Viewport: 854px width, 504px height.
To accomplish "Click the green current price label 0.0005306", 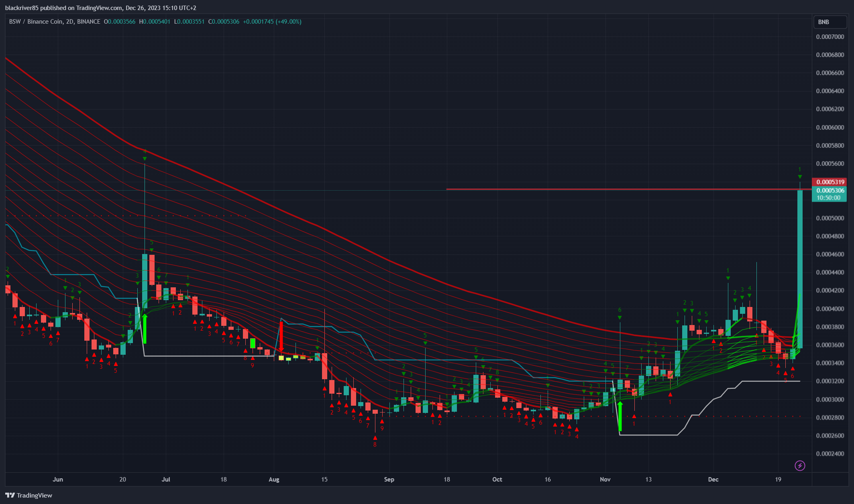I will point(829,190).
